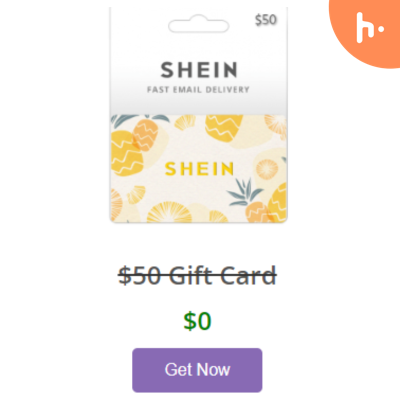This screenshot has height=400, width=400.
Task: Click the orange "h" logo badge
Action: 367,30
